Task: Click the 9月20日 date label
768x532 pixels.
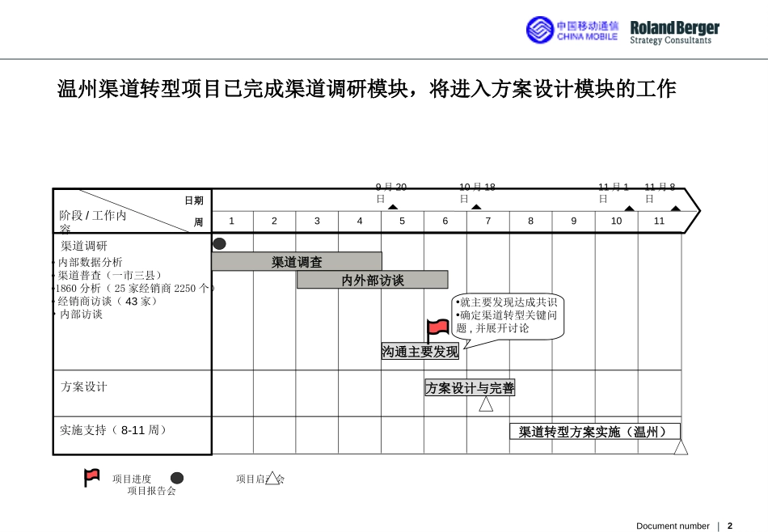Action: (390, 192)
